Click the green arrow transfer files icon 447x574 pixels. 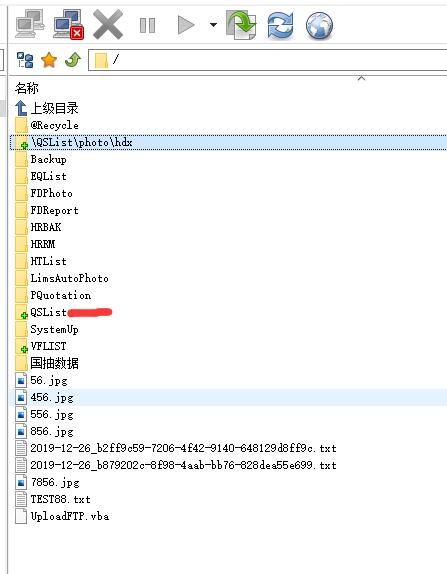click(241, 25)
